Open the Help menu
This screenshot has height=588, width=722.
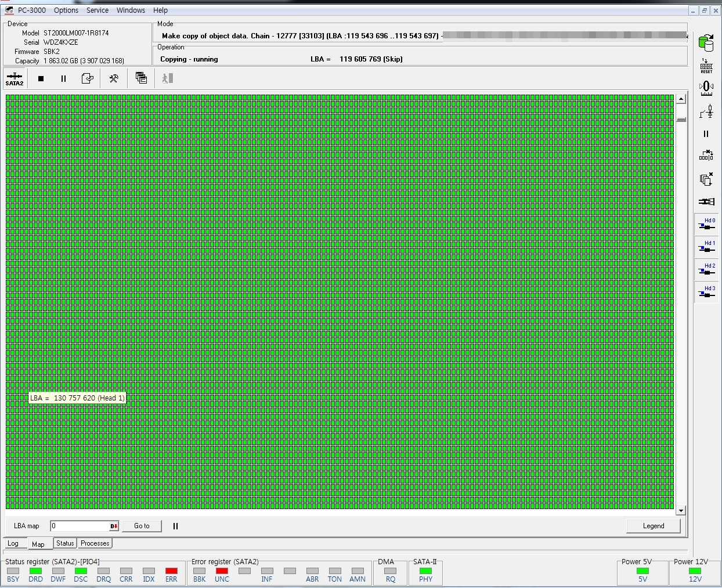click(161, 10)
